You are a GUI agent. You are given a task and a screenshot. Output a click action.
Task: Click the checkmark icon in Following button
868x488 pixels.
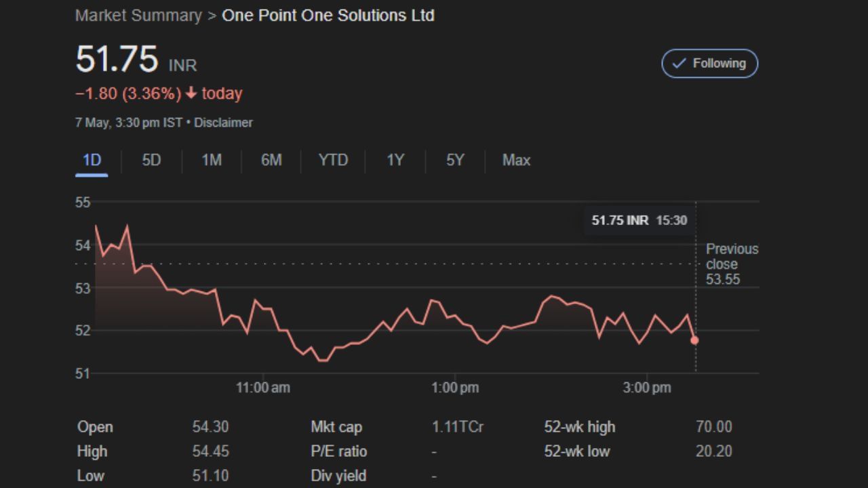click(x=679, y=63)
